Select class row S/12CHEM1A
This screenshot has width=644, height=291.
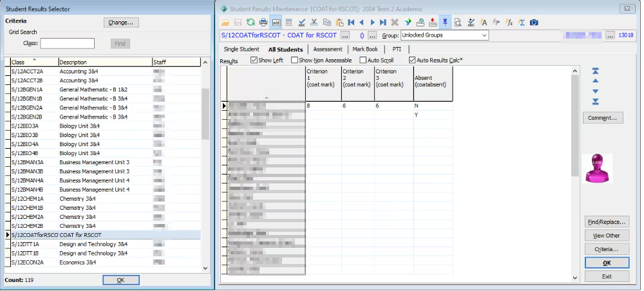(x=102, y=199)
